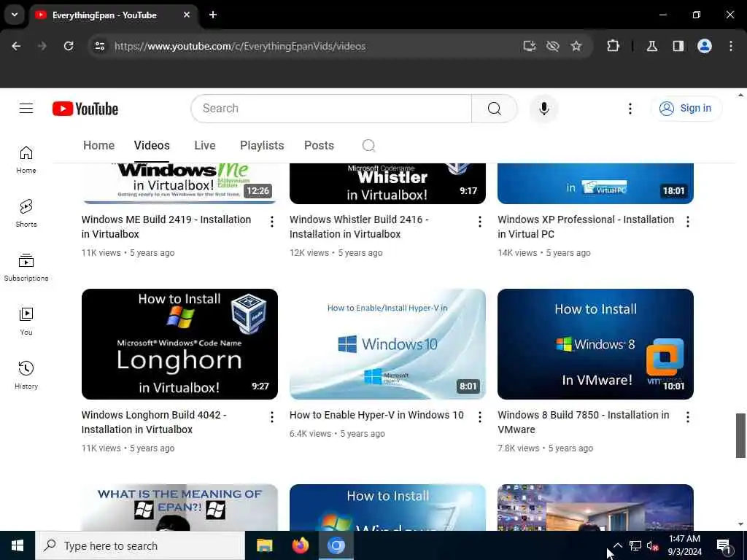Search within the channel using magnifier icon

tap(368, 145)
